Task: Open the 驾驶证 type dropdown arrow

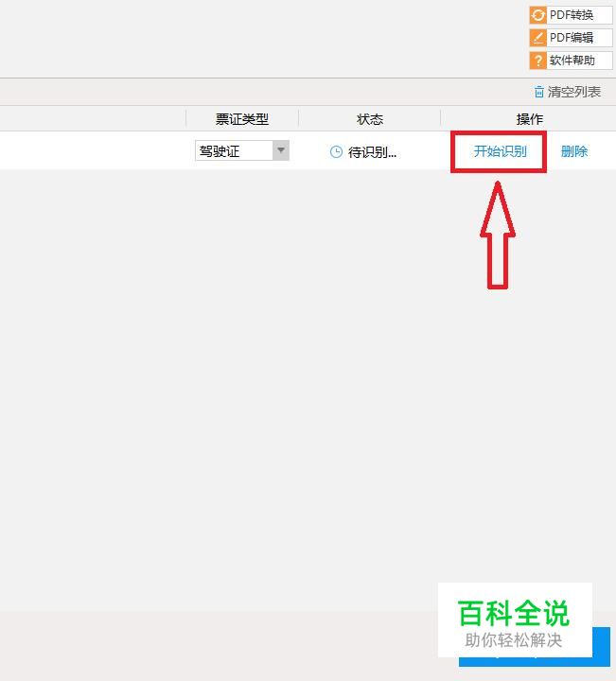Action: point(281,150)
